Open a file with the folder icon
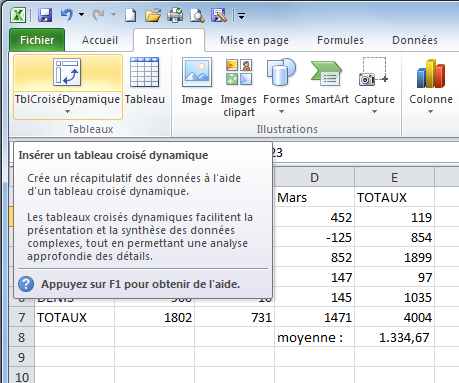The height and width of the screenshot is (383, 459). click(x=153, y=15)
